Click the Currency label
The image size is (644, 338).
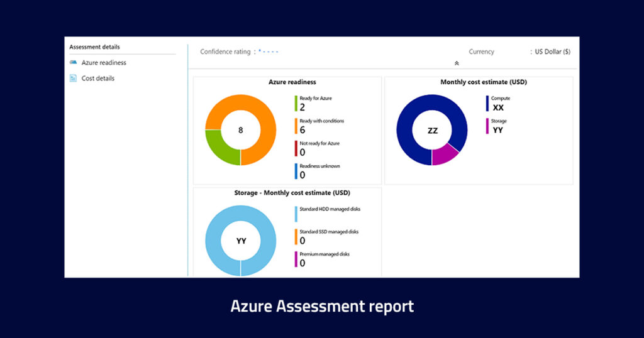[x=481, y=52]
